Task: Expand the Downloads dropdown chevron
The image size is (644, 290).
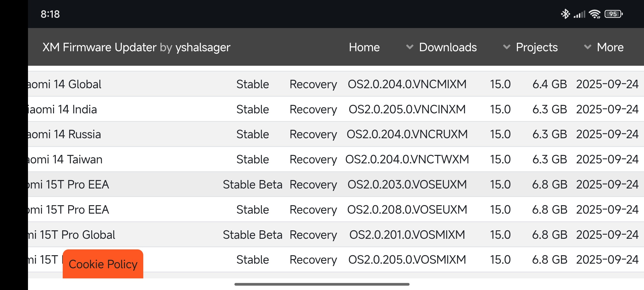Action: pyautogui.click(x=410, y=47)
